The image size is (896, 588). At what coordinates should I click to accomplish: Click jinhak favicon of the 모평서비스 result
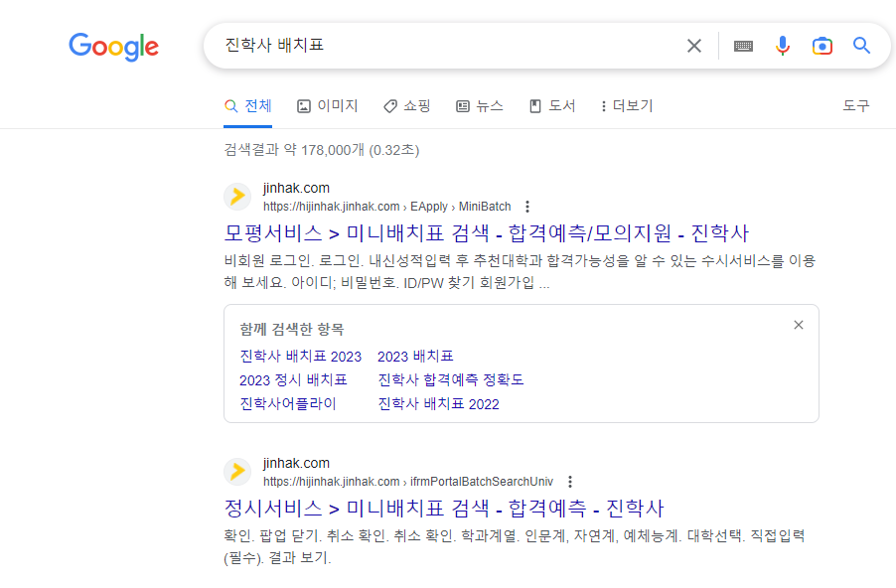(x=237, y=197)
